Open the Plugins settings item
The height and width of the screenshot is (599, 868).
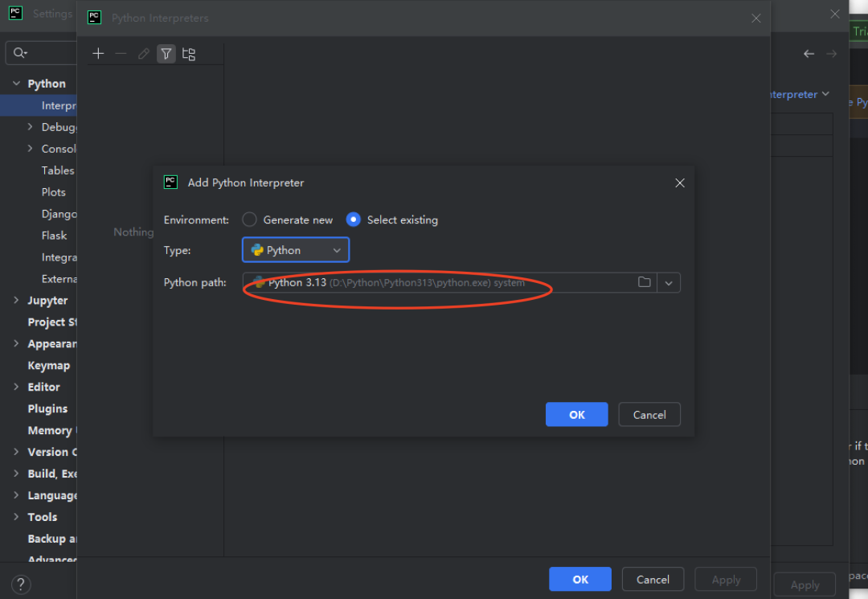(47, 408)
